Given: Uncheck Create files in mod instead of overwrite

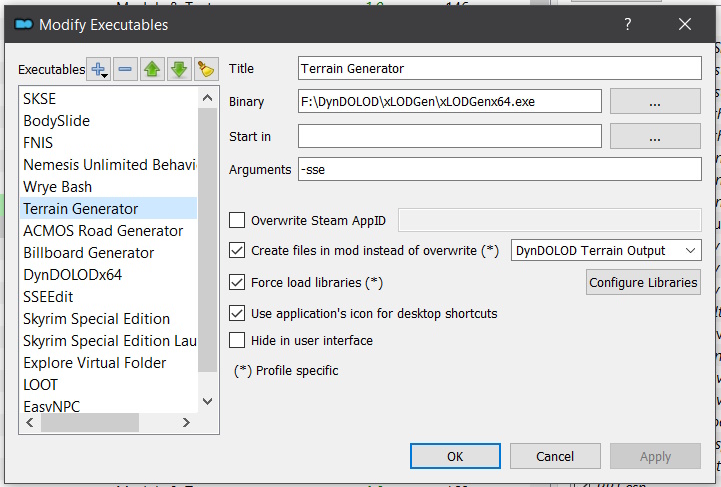Looking at the screenshot, I should (237, 251).
